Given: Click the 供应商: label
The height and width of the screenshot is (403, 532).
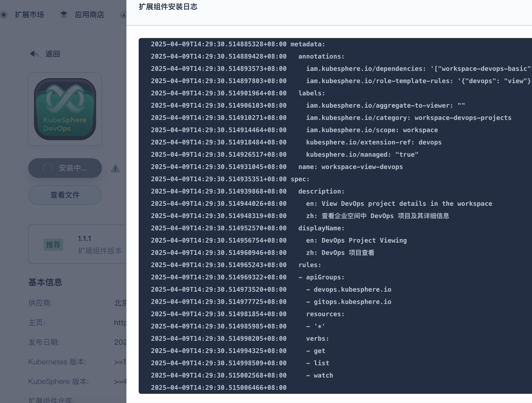Looking at the screenshot, I should [x=40, y=303].
